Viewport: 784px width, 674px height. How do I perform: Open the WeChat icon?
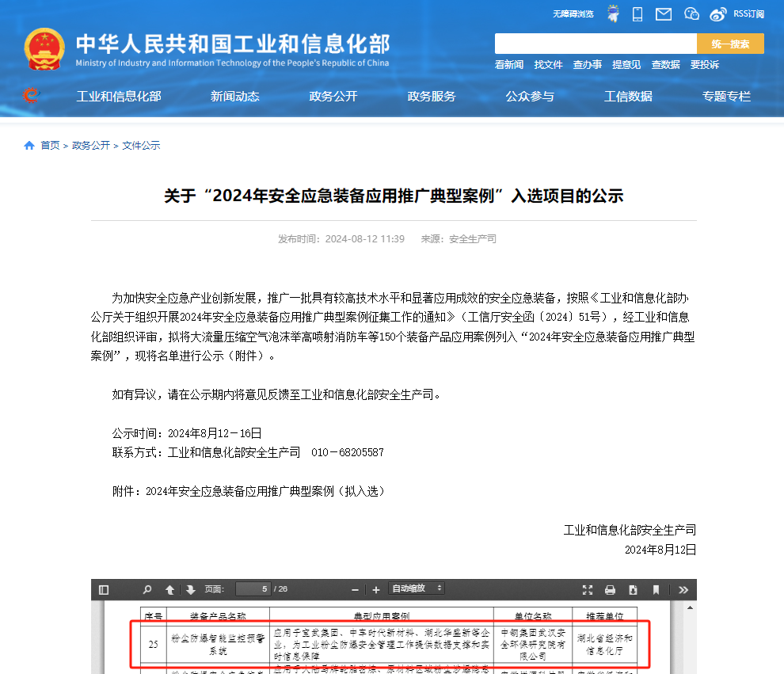pyautogui.click(x=691, y=14)
